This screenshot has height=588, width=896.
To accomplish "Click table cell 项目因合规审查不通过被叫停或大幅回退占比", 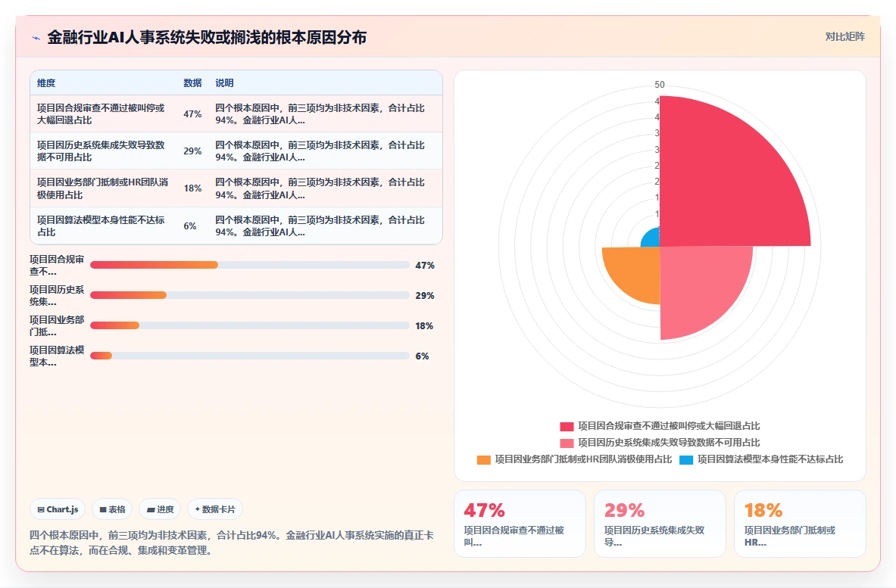I will click(101, 114).
